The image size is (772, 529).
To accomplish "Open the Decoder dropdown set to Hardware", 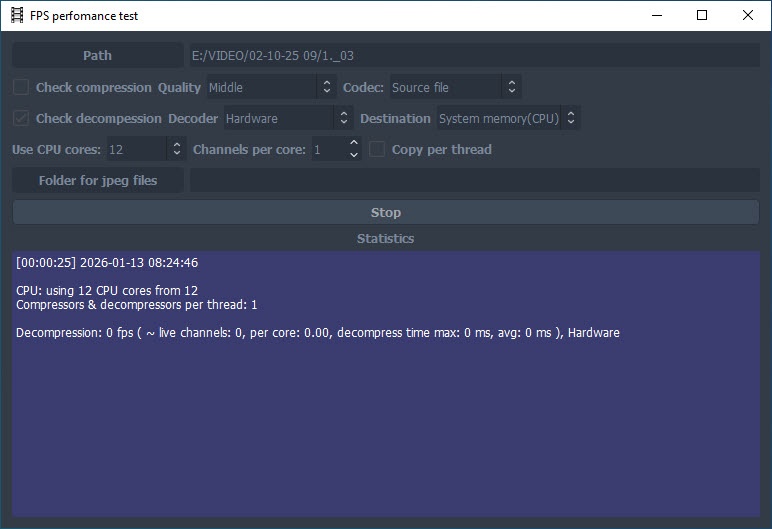I will pyautogui.click(x=289, y=118).
